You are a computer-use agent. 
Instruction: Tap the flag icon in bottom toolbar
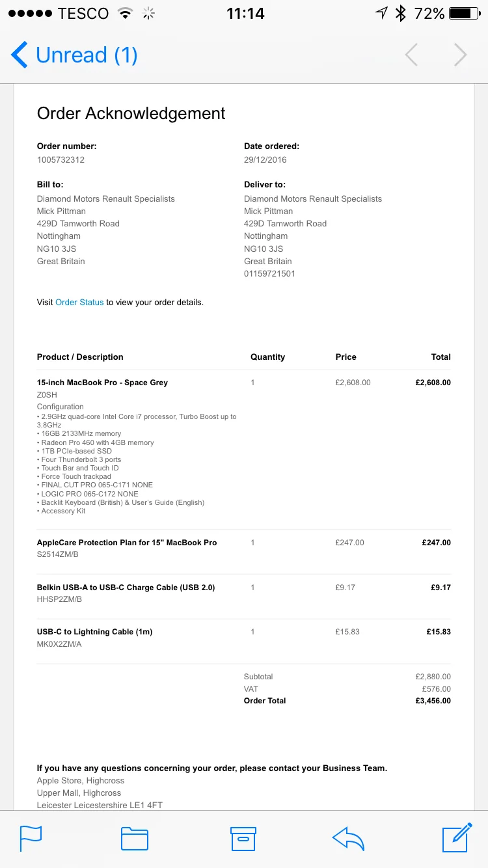(x=31, y=838)
